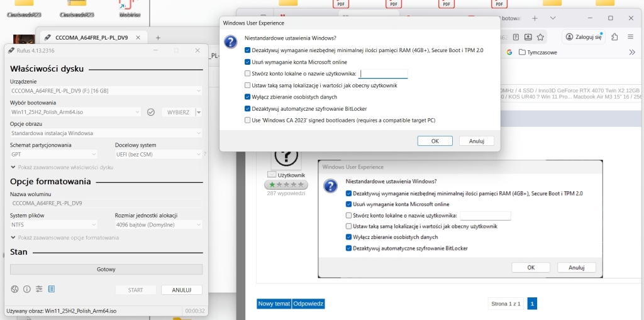Open the 'Urządzenie' device dropdown
The image size is (644, 320).
tap(106, 91)
